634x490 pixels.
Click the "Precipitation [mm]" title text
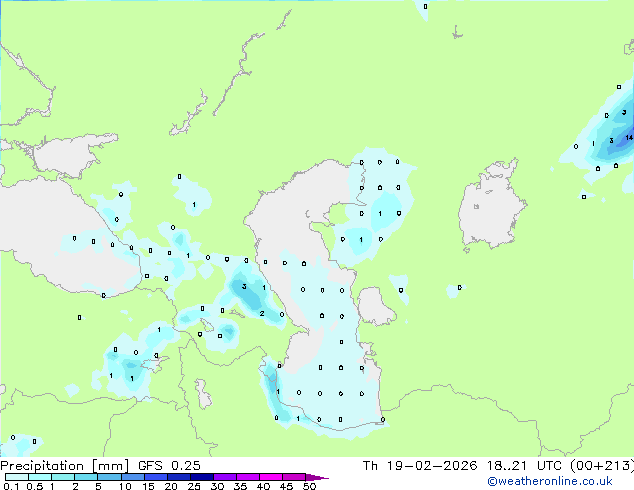pos(65,466)
